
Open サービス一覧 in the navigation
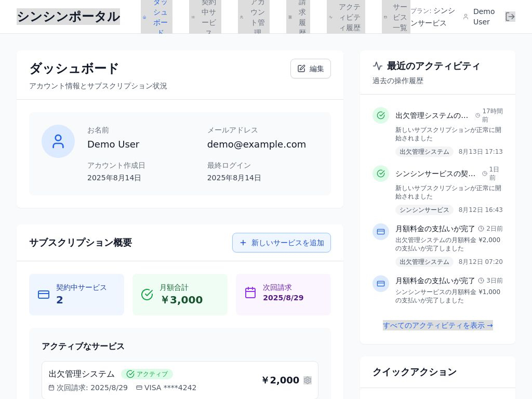click(x=396, y=17)
